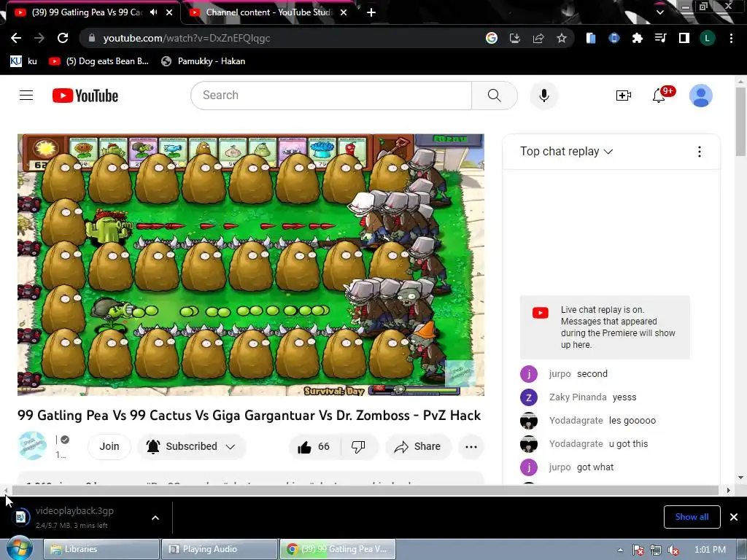
Task: Open the YouTube account avatar
Action: point(701,96)
